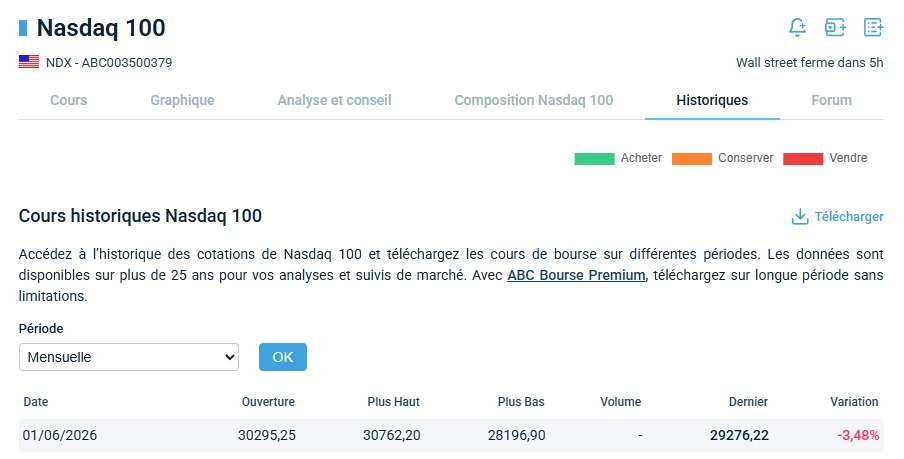
Task: Click the Cours historiques Nasdaq 100 heading
Action: tap(140, 216)
